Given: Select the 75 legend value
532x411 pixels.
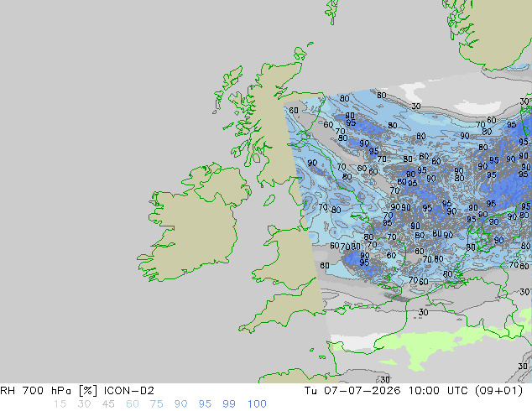Looking at the screenshot, I should 156,404.
